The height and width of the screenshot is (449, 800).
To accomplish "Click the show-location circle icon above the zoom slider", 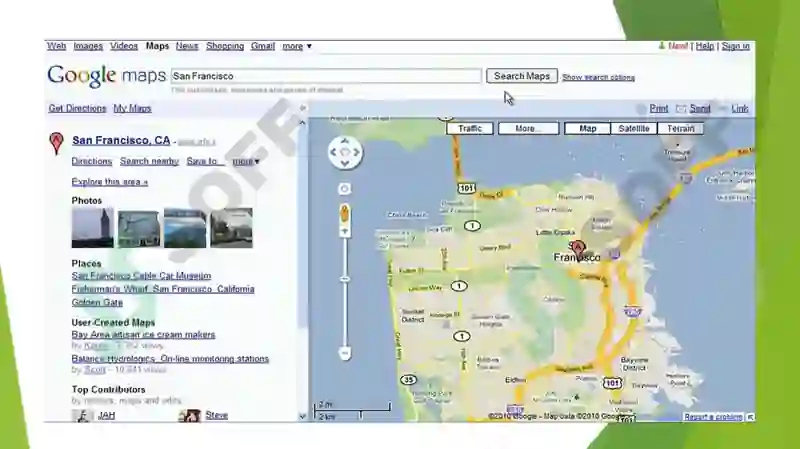I will 344,189.
